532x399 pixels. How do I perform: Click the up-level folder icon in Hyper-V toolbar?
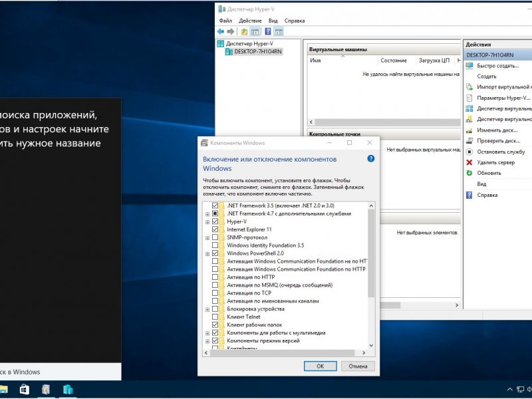click(x=244, y=32)
